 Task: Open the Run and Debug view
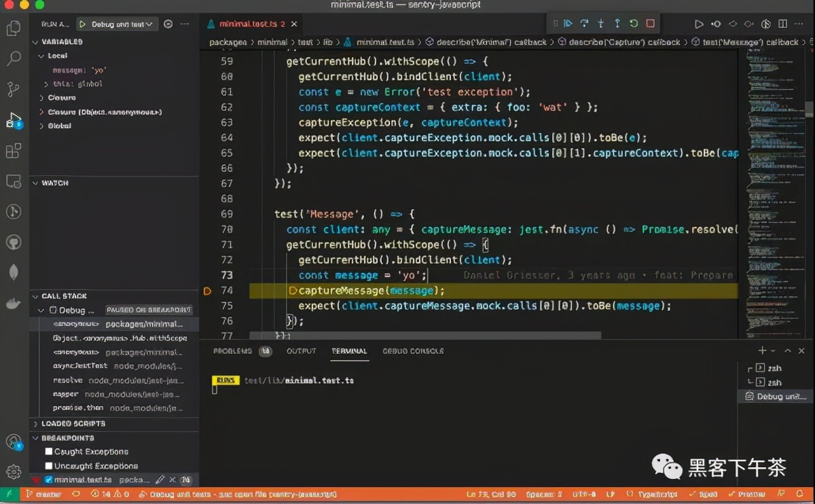(13, 120)
